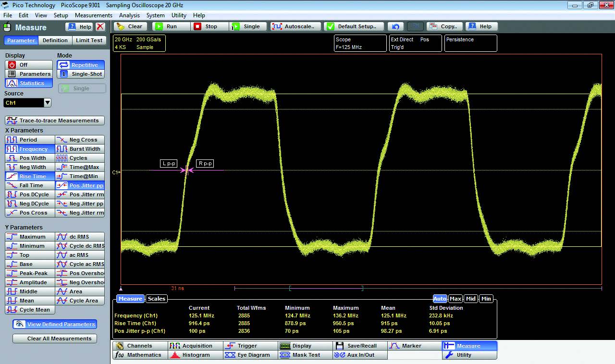Screen dimensions: 615x364
Task: Open the Measurements menu
Action: 93,15
